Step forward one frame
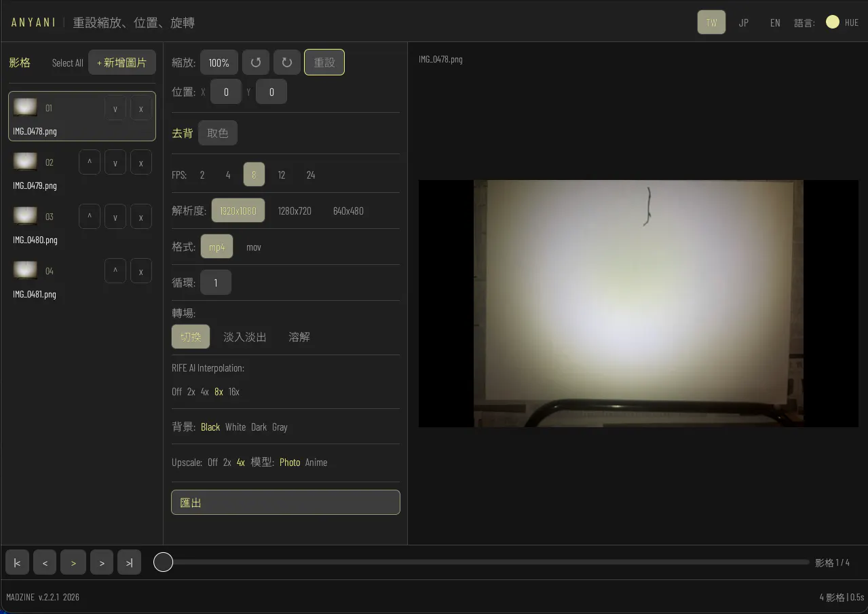Viewport: 868px width, 614px height. (x=102, y=562)
